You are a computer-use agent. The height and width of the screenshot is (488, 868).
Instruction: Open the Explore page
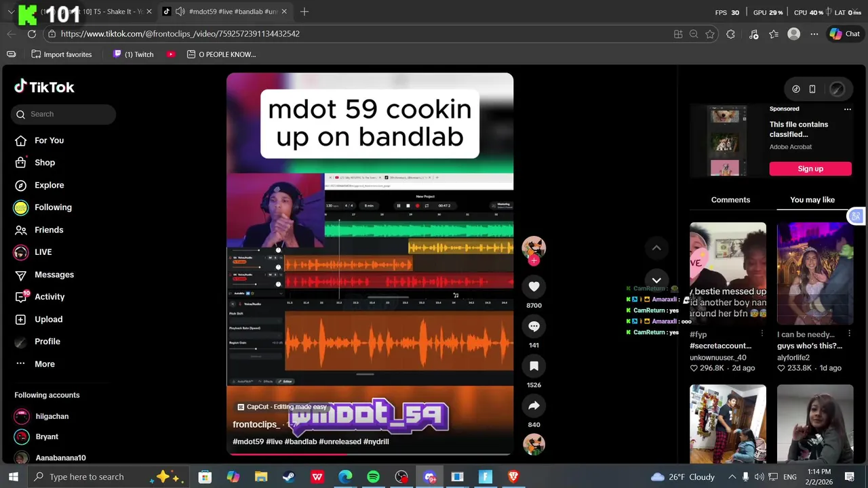pyautogui.click(x=39, y=185)
